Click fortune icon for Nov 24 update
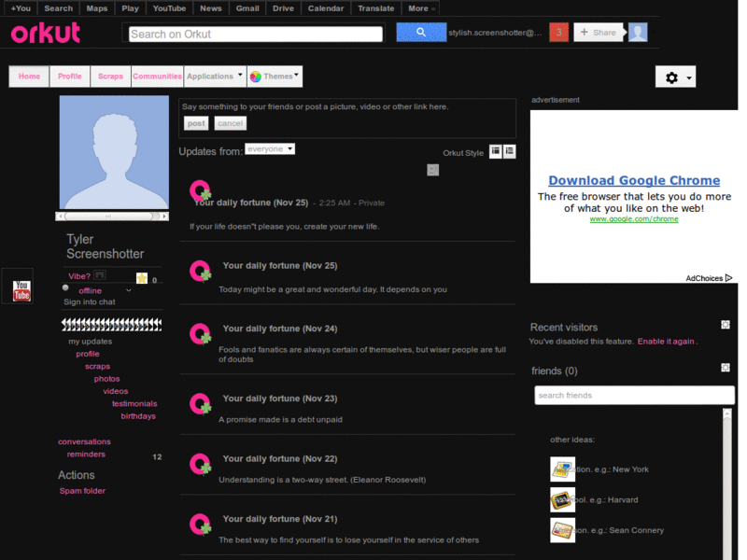747x560 pixels. 201,334
